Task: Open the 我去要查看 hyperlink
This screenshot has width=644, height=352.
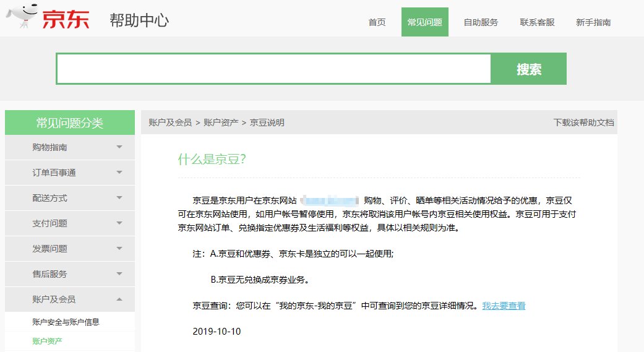Action: pyautogui.click(x=504, y=306)
